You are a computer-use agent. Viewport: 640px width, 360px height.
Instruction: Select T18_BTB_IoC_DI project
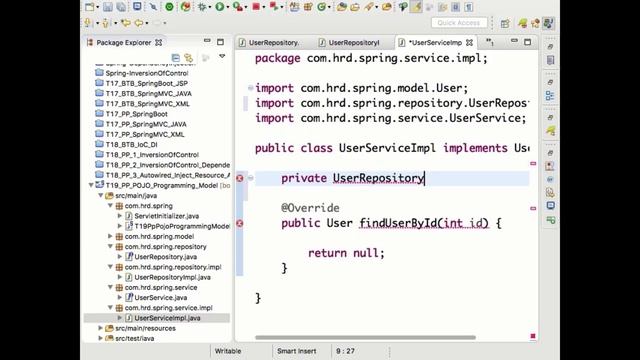tap(131, 144)
